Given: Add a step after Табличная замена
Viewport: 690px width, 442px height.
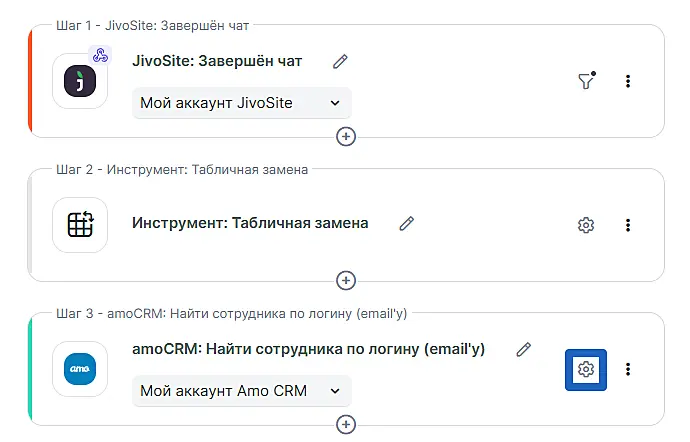Looking at the screenshot, I should click(x=346, y=280).
